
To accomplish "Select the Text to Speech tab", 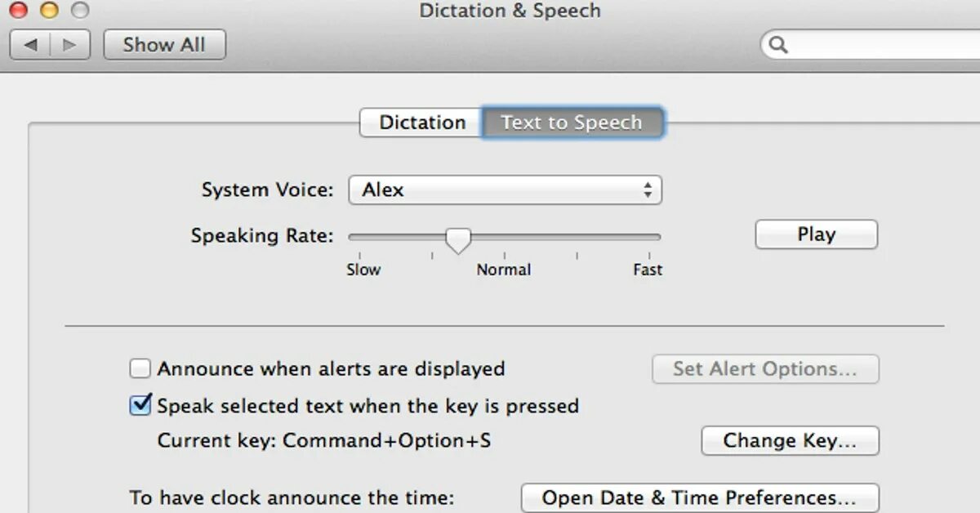I will pyautogui.click(x=572, y=123).
